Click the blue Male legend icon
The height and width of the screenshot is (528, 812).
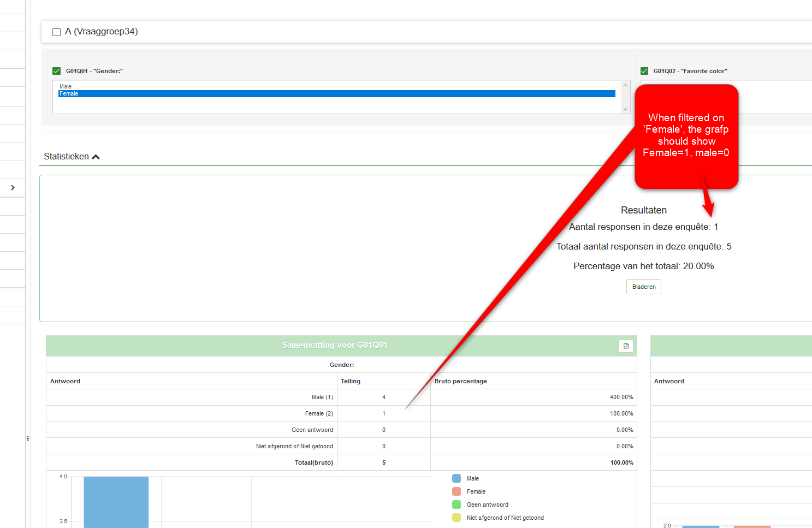(457, 478)
